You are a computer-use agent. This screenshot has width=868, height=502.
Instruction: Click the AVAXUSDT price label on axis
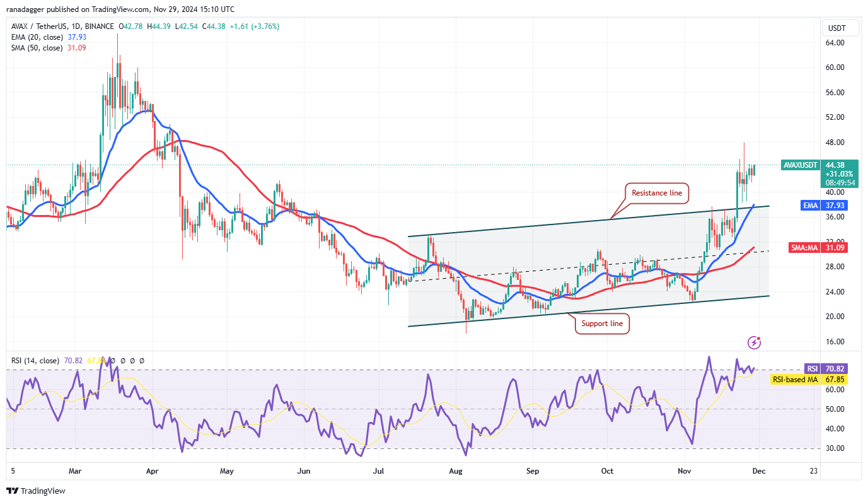801,165
